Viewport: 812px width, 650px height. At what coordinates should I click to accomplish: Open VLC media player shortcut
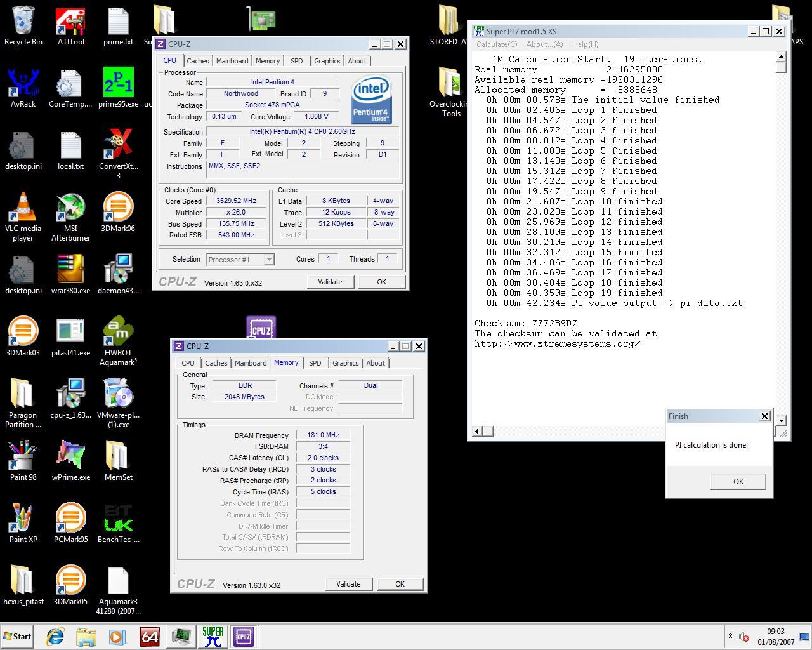(23, 217)
